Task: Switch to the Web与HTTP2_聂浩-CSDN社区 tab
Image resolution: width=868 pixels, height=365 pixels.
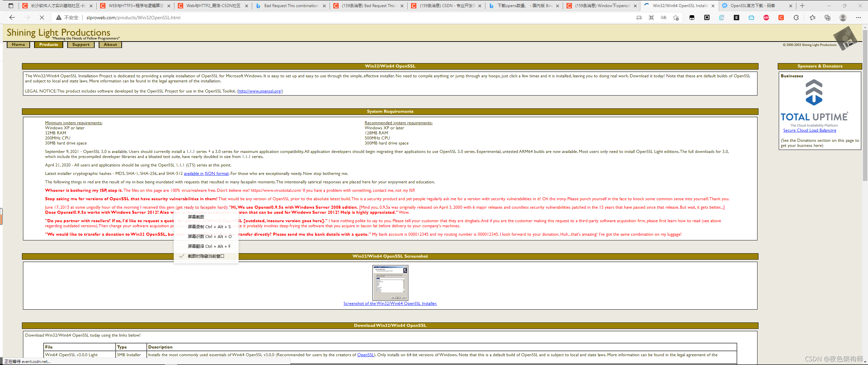Action: pos(213,6)
